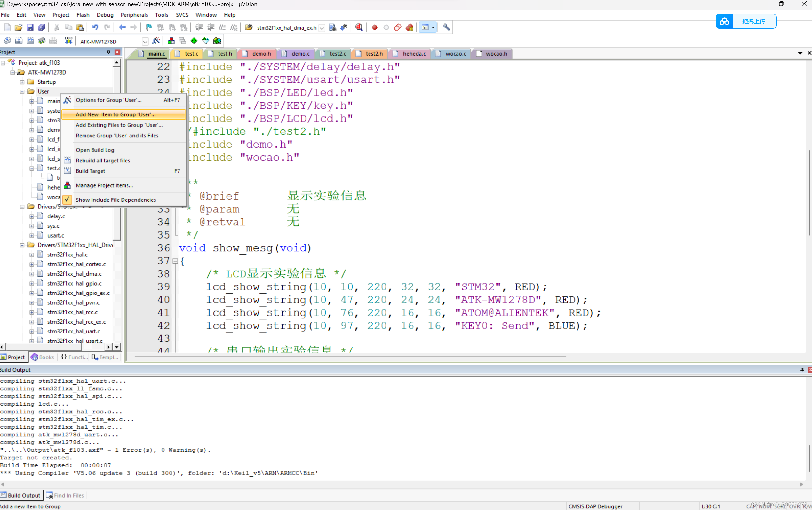The width and height of the screenshot is (812, 510).
Task: Select sys.c in the project tree
Action: (53, 226)
